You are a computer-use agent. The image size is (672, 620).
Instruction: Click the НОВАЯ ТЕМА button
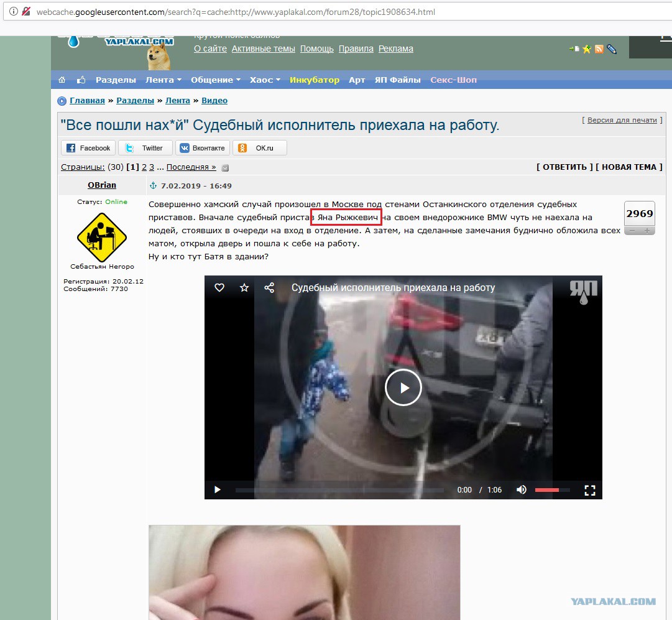629,167
